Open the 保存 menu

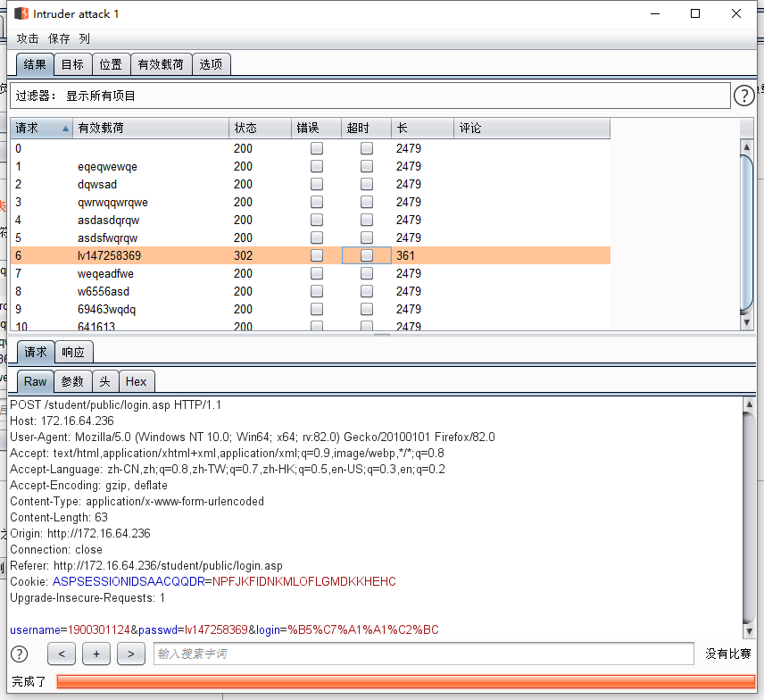point(59,38)
